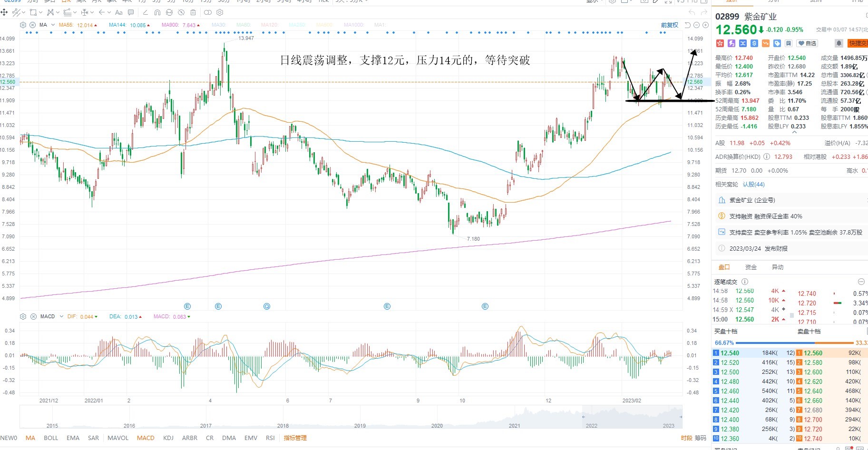This screenshot has height=450, width=868.
Task: Show ADR换算价 info tooltip icon
Action: [766, 157]
